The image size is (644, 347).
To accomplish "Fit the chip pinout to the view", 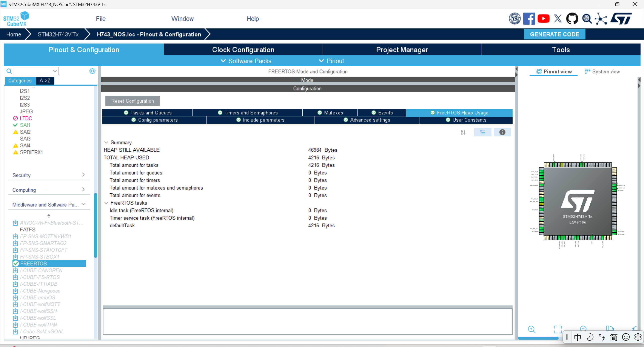I will click(558, 329).
